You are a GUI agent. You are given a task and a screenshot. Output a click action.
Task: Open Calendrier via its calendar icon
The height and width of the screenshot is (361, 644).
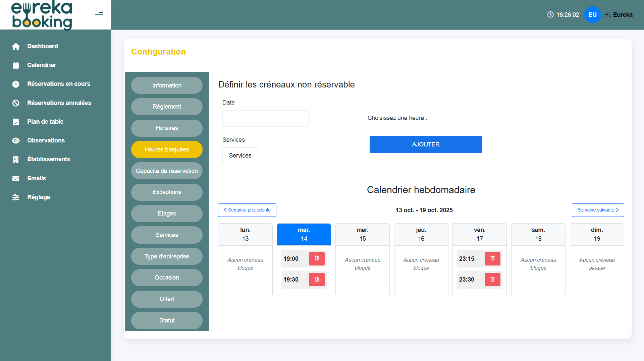click(x=16, y=65)
